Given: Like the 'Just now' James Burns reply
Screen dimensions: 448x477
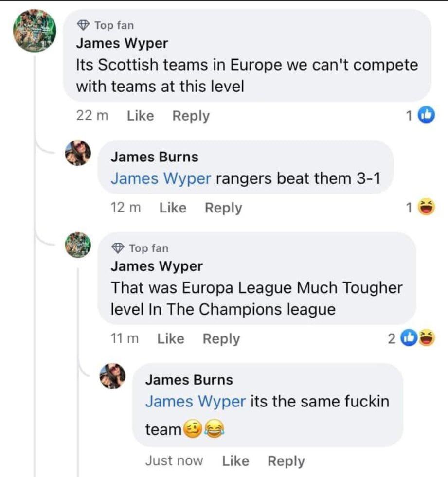Looking at the screenshot, I should click(235, 461).
